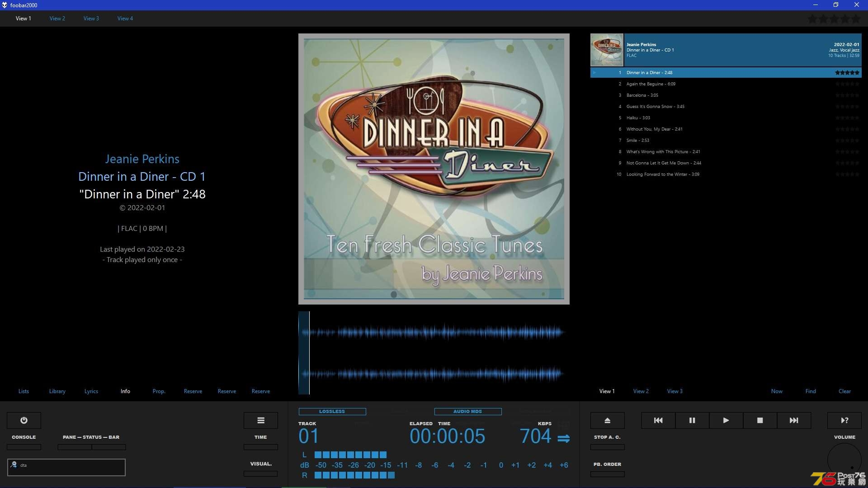Select track 'Barcelona - 3:05'
868x488 pixels.
pos(726,95)
